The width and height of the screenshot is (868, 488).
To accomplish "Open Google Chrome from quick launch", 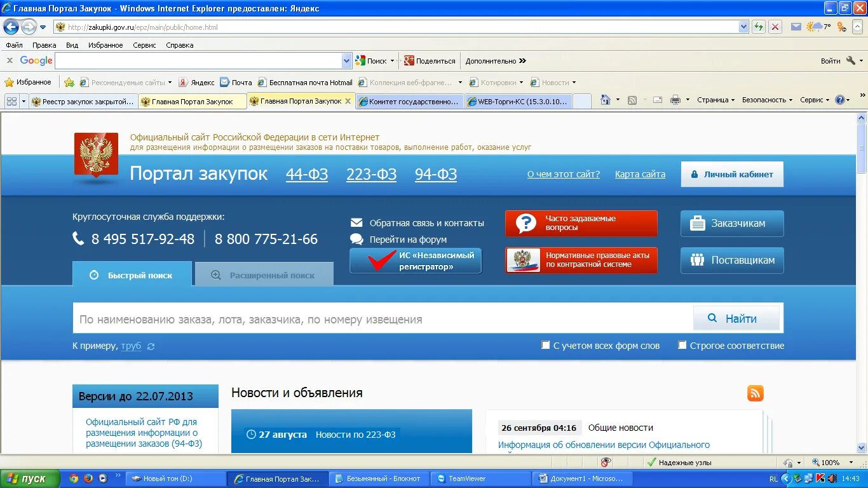I will tap(74, 478).
